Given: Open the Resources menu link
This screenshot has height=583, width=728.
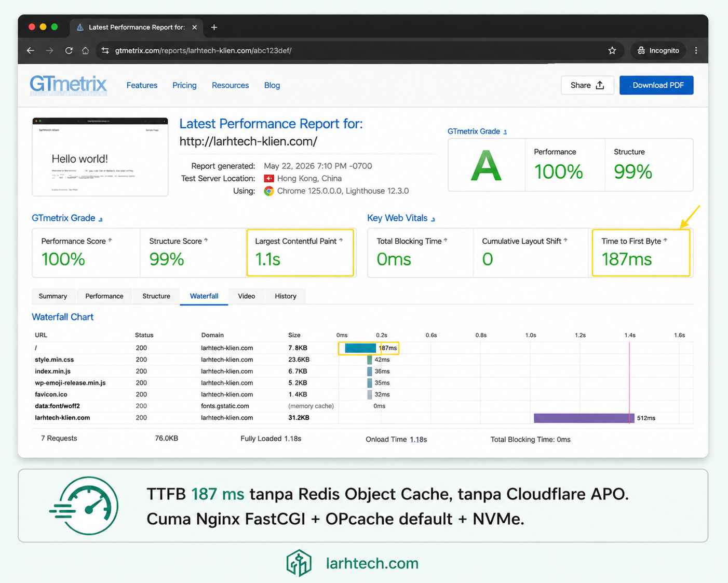Looking at the screenshot, I should click(x=230, y=85).
